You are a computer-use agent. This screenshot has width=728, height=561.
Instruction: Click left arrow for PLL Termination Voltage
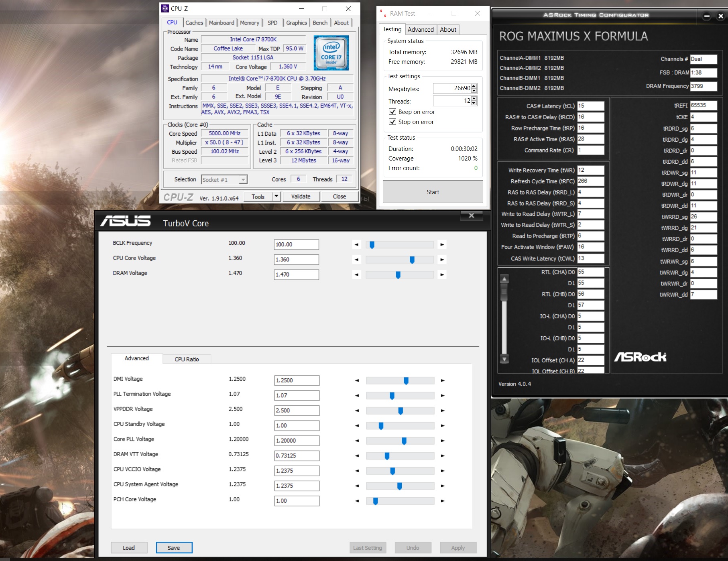357,396
